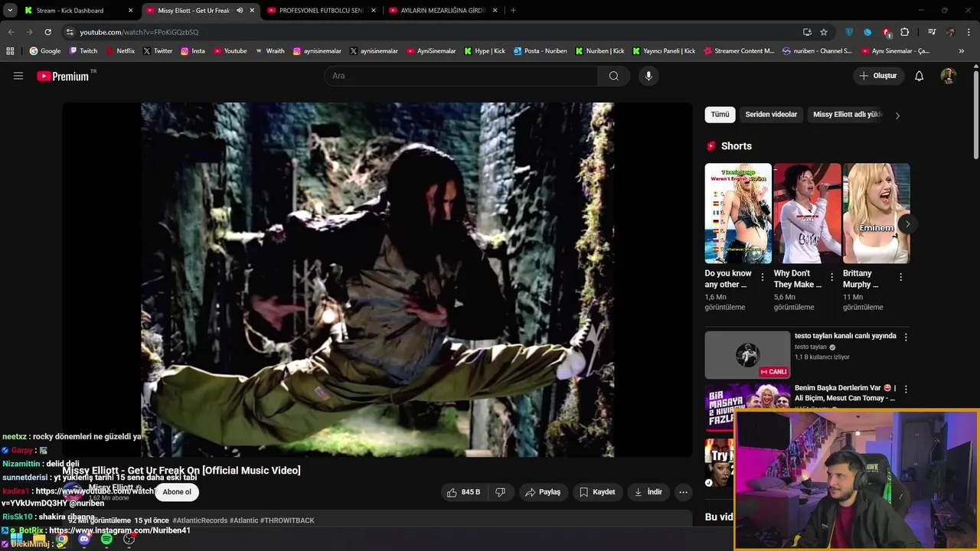Viewport: 980px width, 551px height.
Task: Open options for the Brittany Murphy short
Action: pos(900,278)
